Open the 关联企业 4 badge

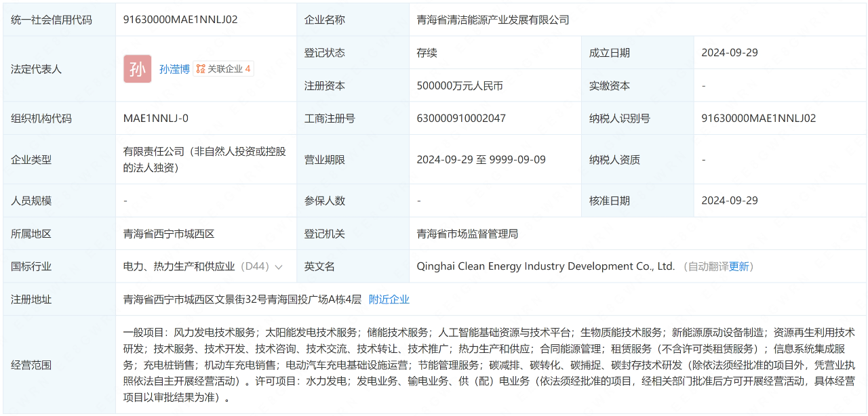pos(224,69)
